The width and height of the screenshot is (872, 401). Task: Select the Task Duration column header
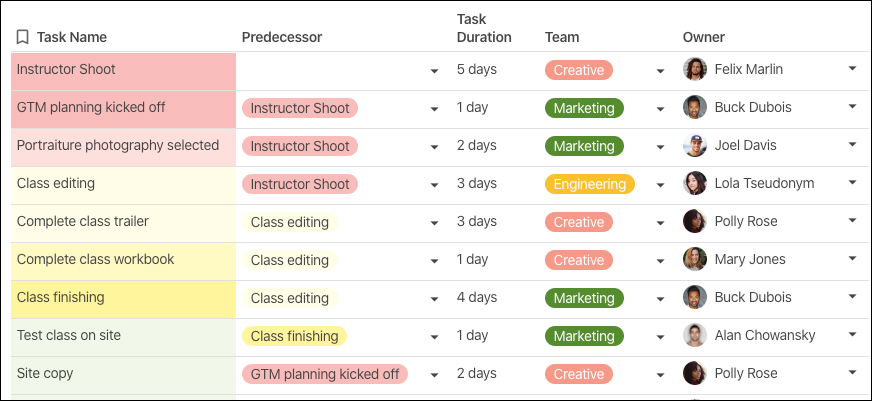[484, 28]
